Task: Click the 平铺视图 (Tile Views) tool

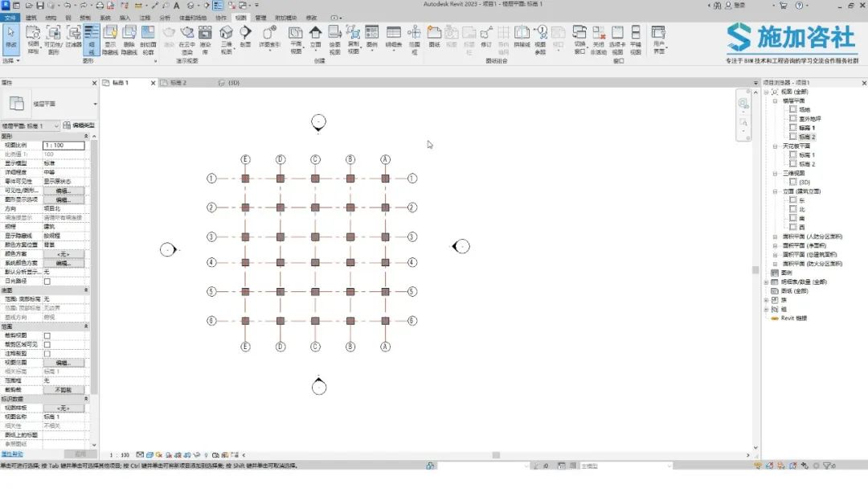Action: click(636, 39)
